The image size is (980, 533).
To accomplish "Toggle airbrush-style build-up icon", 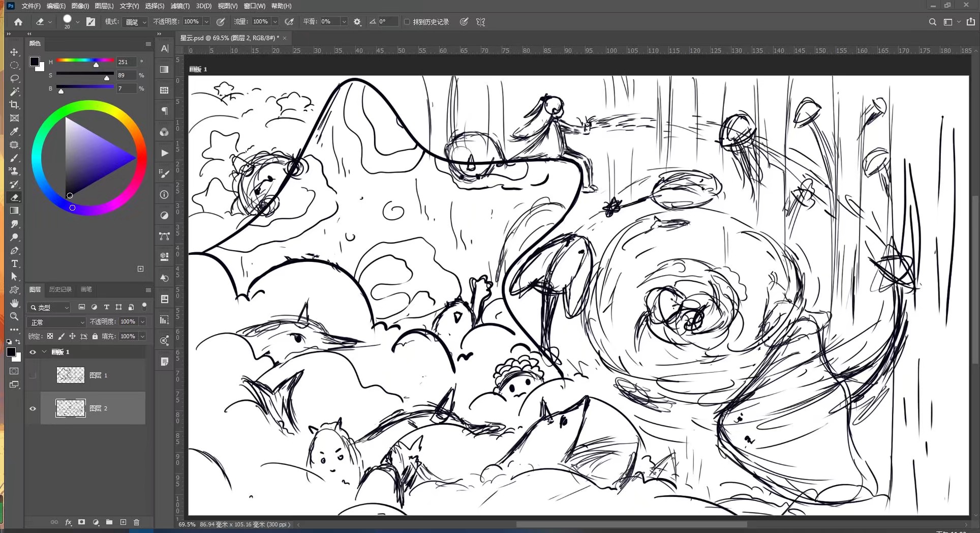I will 289,22.
